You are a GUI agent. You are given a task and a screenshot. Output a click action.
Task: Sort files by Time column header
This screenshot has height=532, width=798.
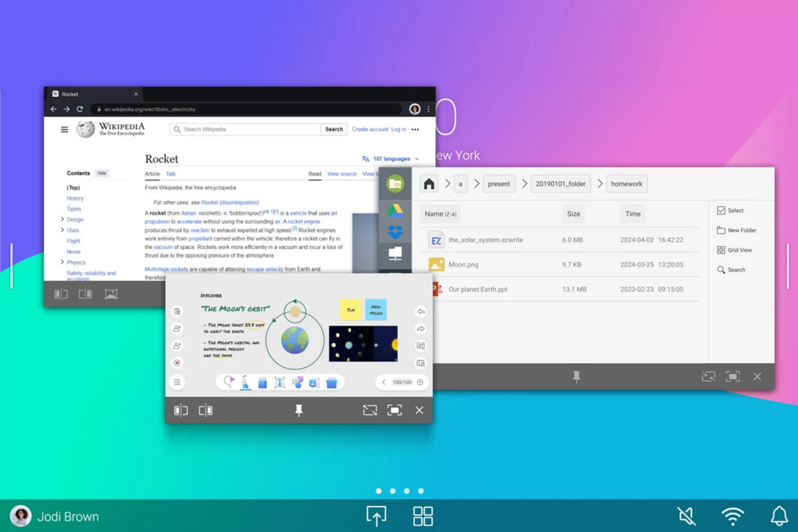tap(633, 214)
